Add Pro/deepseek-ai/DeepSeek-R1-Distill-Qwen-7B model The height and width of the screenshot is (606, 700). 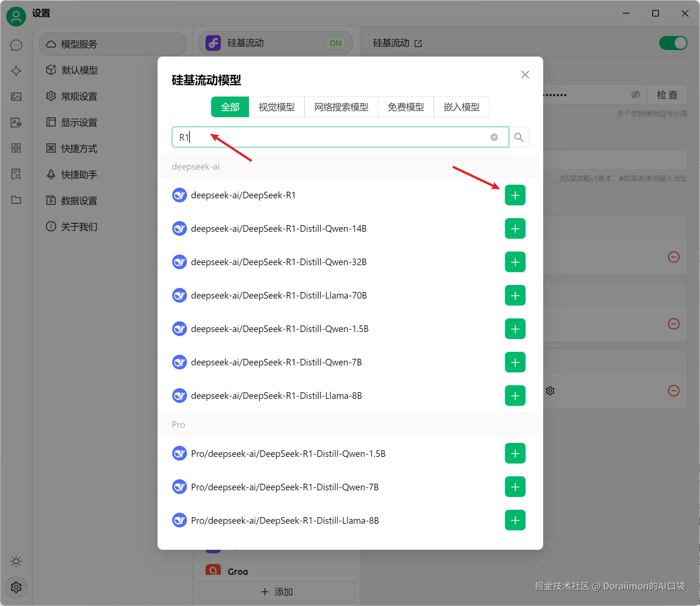pos(515,487)
